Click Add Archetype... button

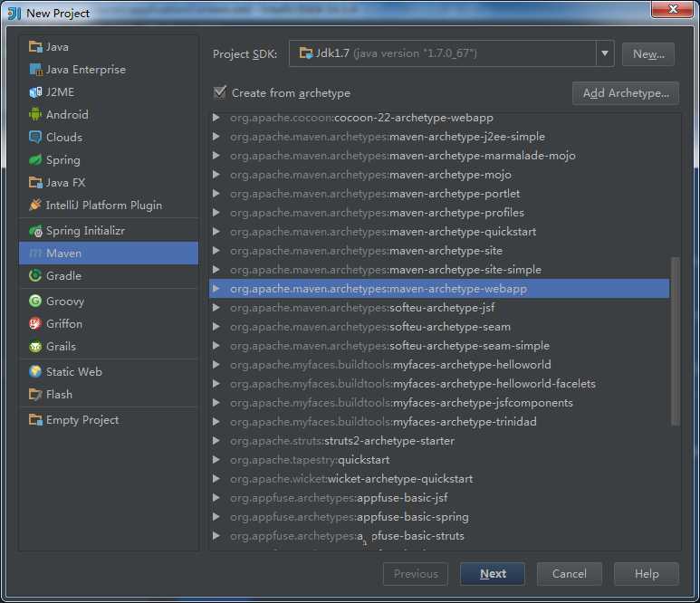tap(626, 93)
